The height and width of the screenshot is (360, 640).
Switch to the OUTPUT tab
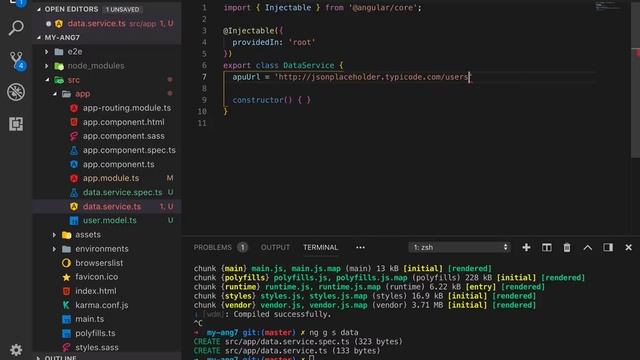[x=275, y=247]
